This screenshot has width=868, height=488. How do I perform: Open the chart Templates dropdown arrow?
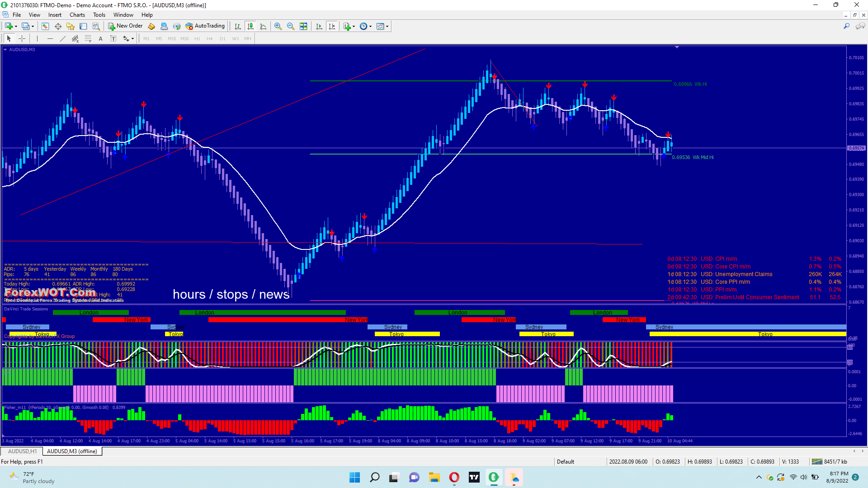click(387, 26)
